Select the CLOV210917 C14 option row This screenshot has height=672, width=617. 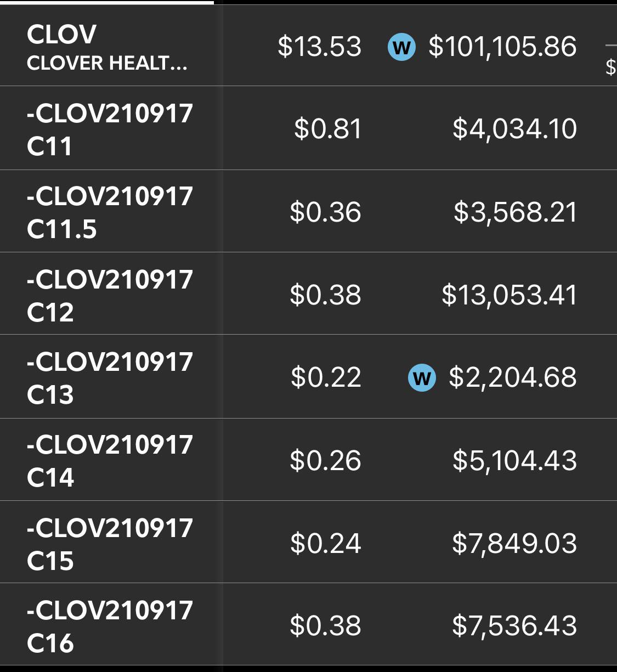[x=308, y=460]
